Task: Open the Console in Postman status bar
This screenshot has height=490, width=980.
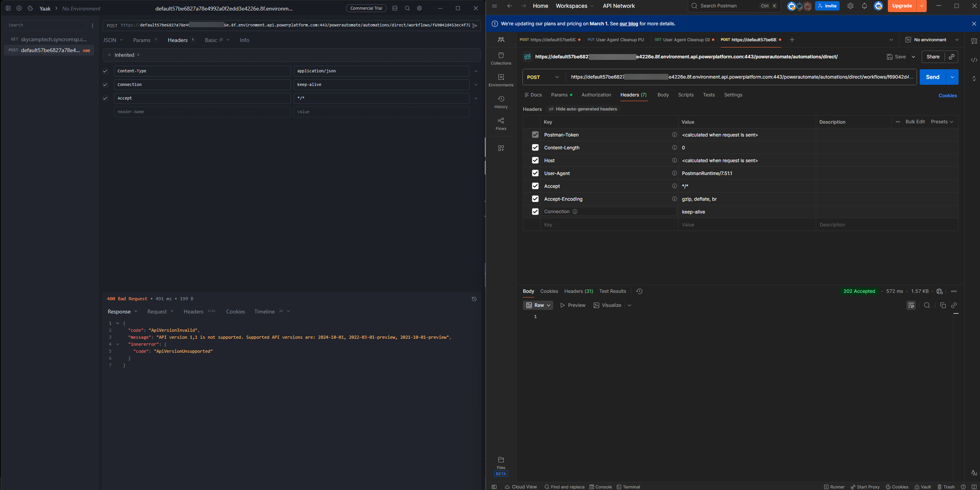Action: coord(601,486)
